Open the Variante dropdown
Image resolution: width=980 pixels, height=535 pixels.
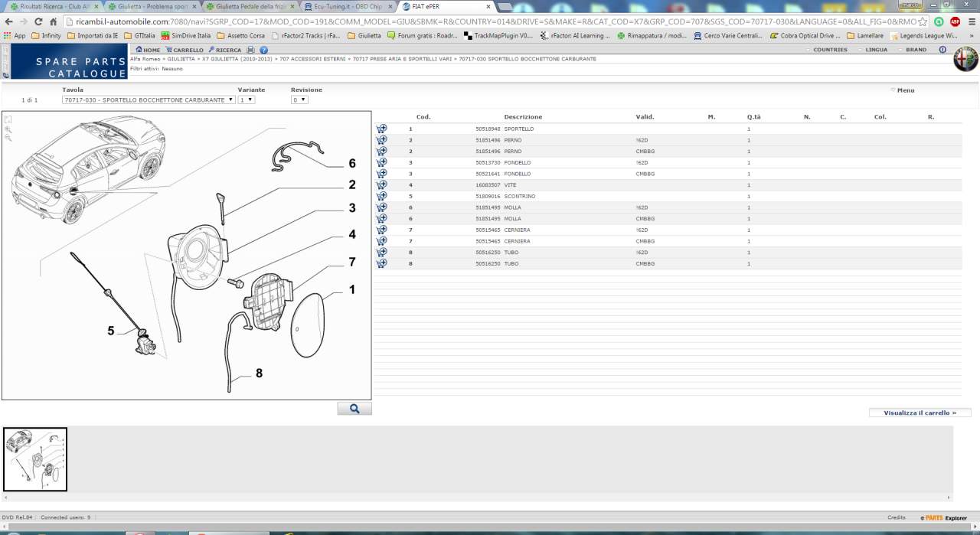click(247, 99)
